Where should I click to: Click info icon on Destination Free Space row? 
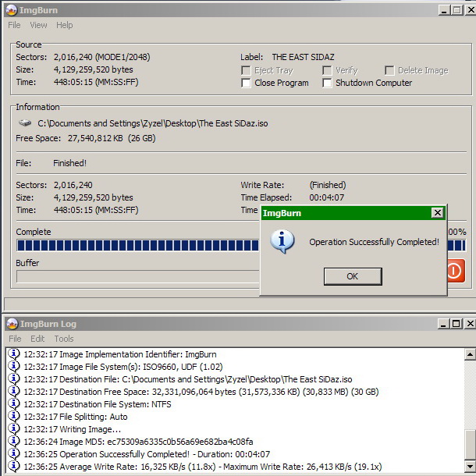click(14, 391)
